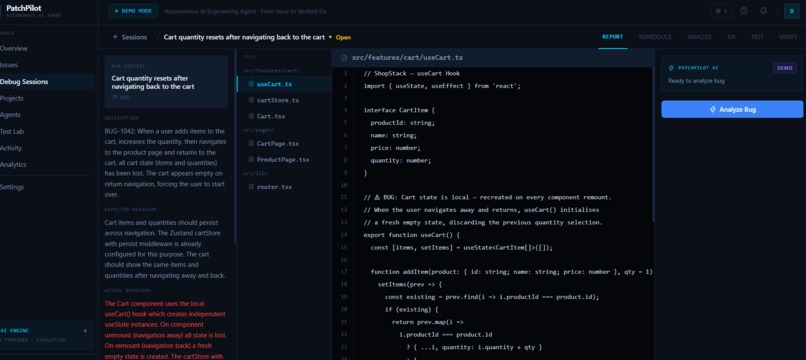Click 'Ready to analyze bug' status text
806x360 pixels.
tap(697, 81)
